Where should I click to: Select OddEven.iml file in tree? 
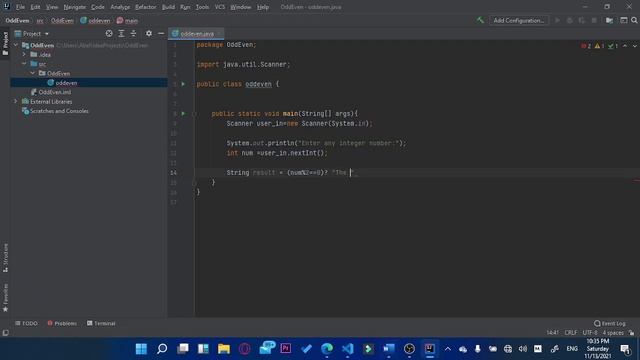click(55, 92)
